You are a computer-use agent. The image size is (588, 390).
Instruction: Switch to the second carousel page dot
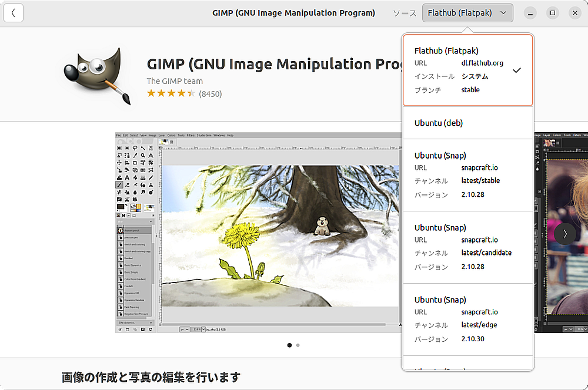click(298, 345)
